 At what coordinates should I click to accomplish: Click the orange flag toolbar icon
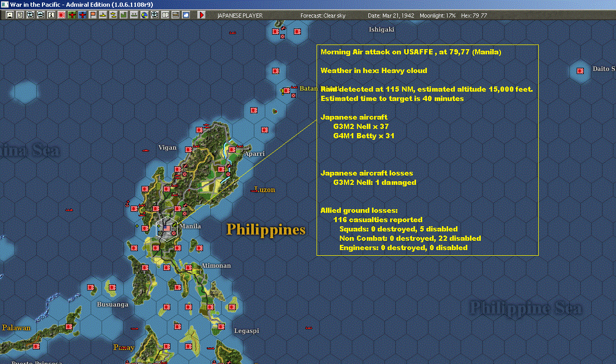(x=93, y=15)
